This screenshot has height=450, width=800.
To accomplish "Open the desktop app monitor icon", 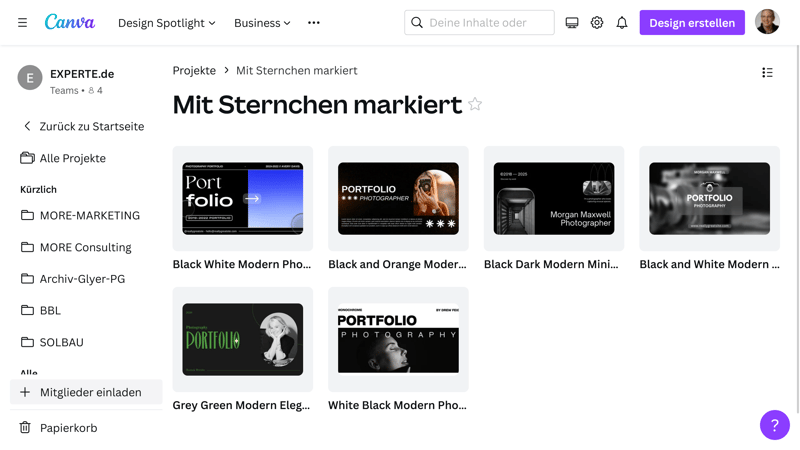I will 572,22.
